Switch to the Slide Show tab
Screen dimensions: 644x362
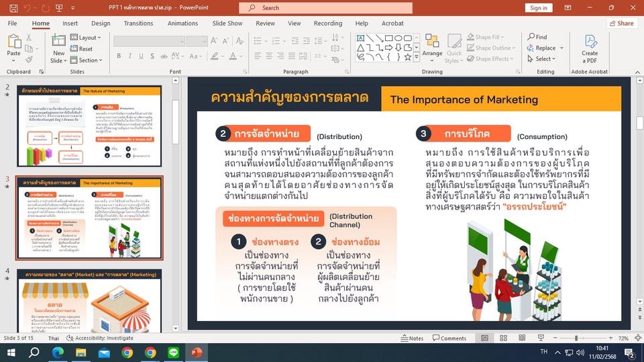click(227, 24)
